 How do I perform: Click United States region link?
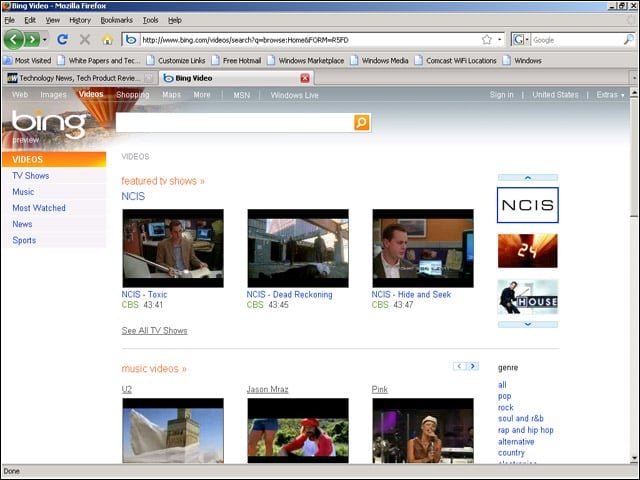555,95
